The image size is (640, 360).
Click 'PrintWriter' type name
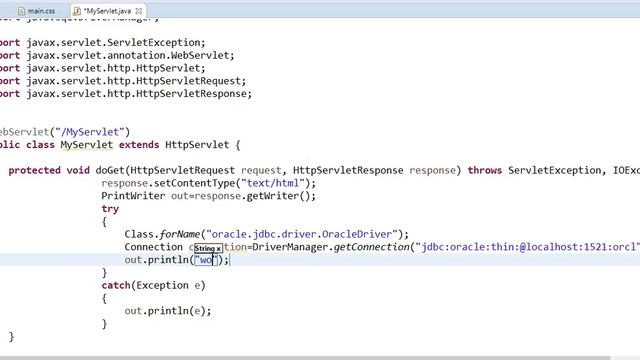coord(133,196)
